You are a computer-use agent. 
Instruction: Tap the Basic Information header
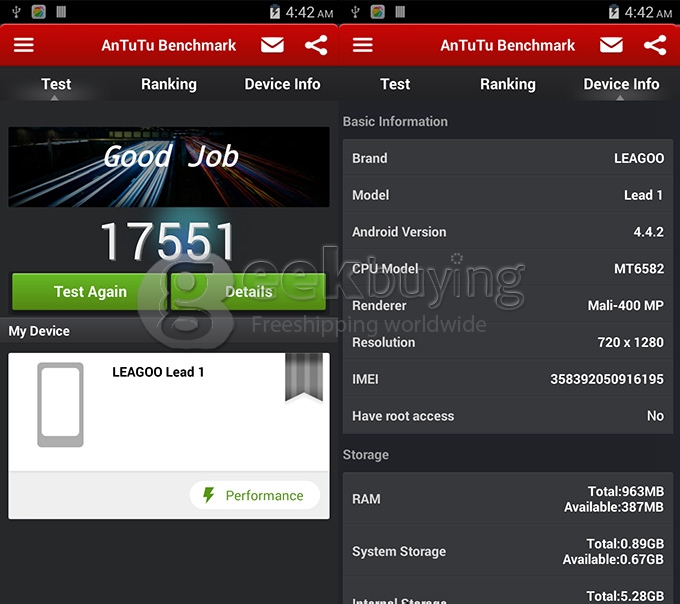[x=395, y=121]
